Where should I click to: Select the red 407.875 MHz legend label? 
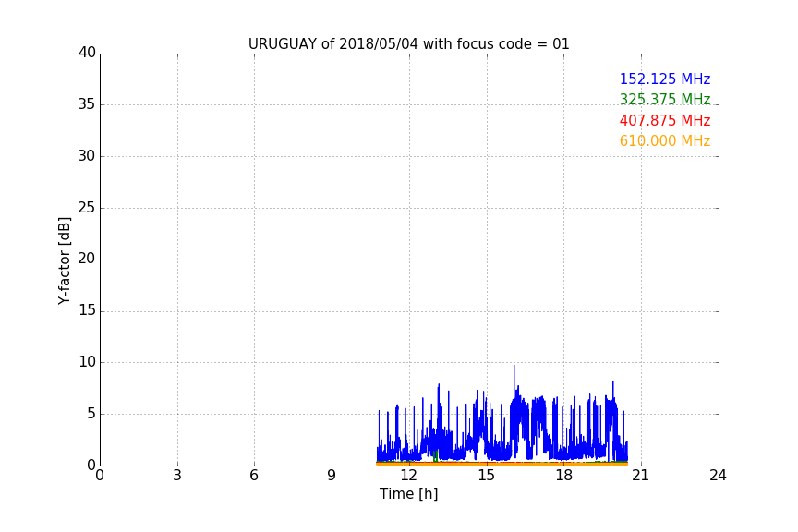[665, 120]
